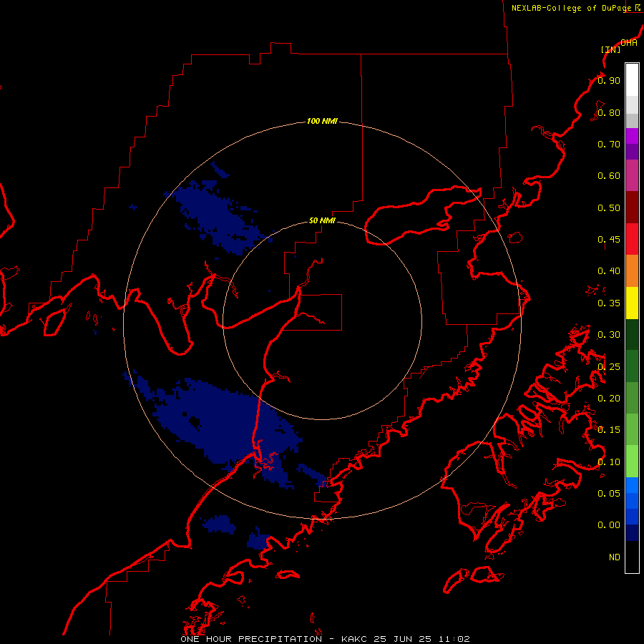Click the KAKC station identifier in caption

[354, 639]
